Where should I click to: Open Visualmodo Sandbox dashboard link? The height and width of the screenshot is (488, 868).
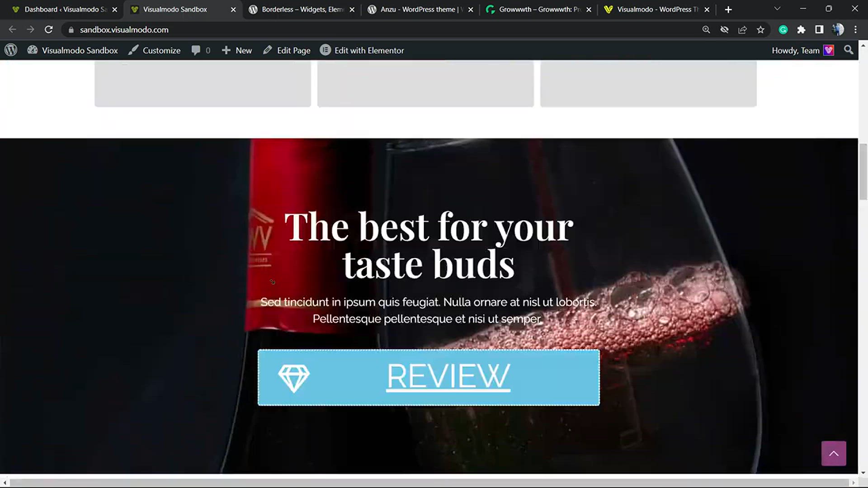tap(72, 50)
